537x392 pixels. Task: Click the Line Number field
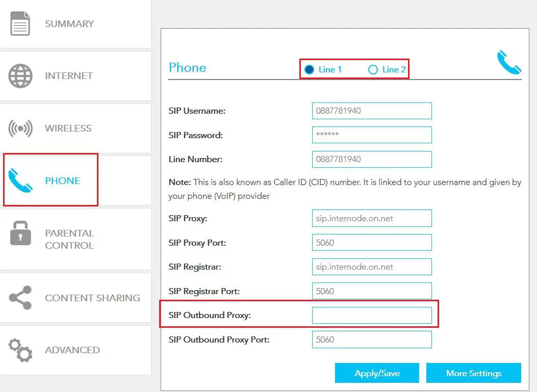click(371, 159)
